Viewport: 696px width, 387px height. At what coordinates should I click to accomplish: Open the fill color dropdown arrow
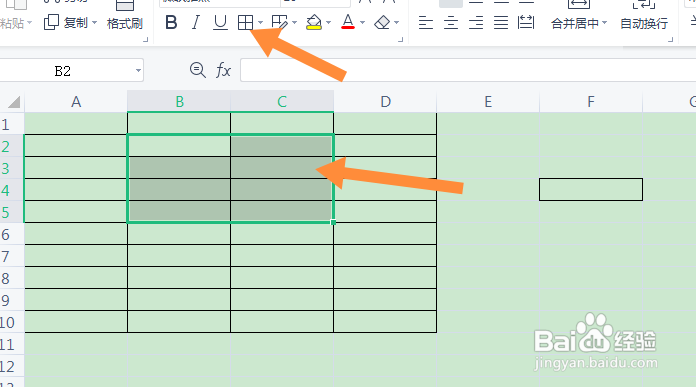click(328, 22)
